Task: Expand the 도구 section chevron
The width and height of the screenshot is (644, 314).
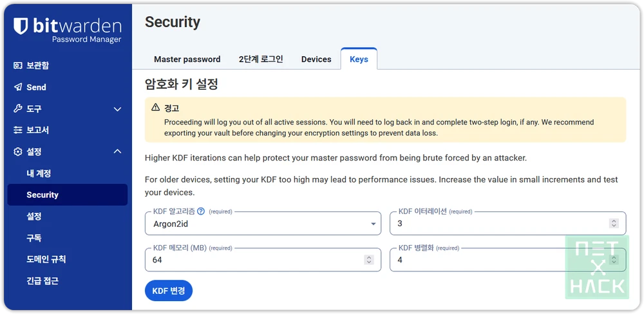Action: click(117, 109)
